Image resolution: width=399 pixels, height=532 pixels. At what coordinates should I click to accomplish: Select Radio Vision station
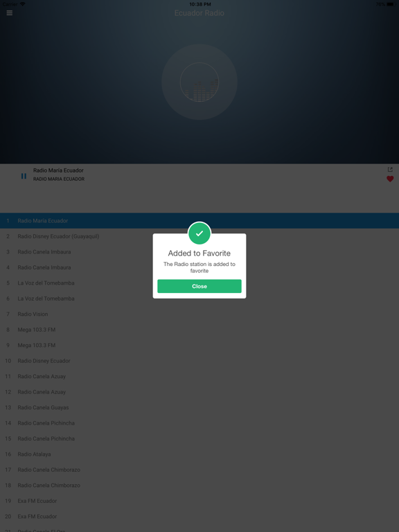(199, 314)
